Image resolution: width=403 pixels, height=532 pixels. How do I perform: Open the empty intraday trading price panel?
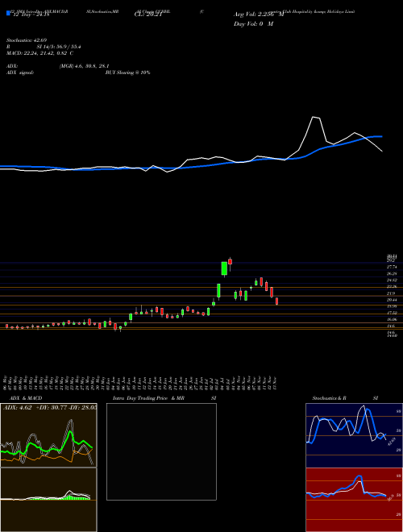coord(161,451)
